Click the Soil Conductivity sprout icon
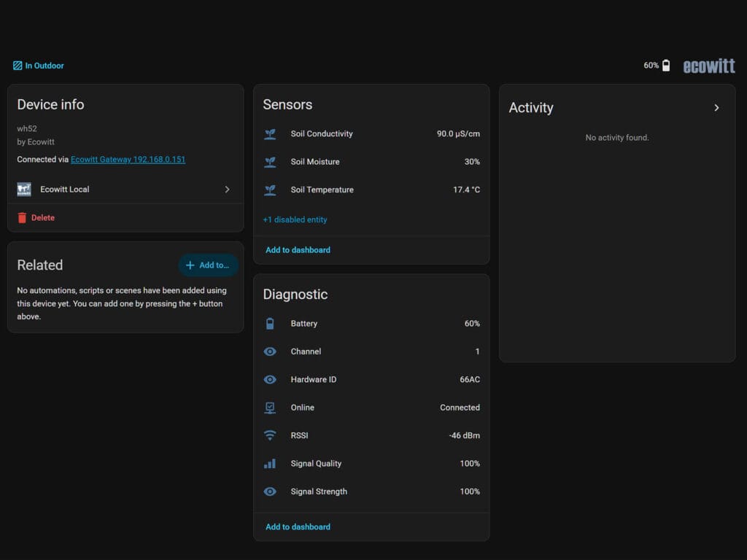The image size is (747, 560). 270,134
